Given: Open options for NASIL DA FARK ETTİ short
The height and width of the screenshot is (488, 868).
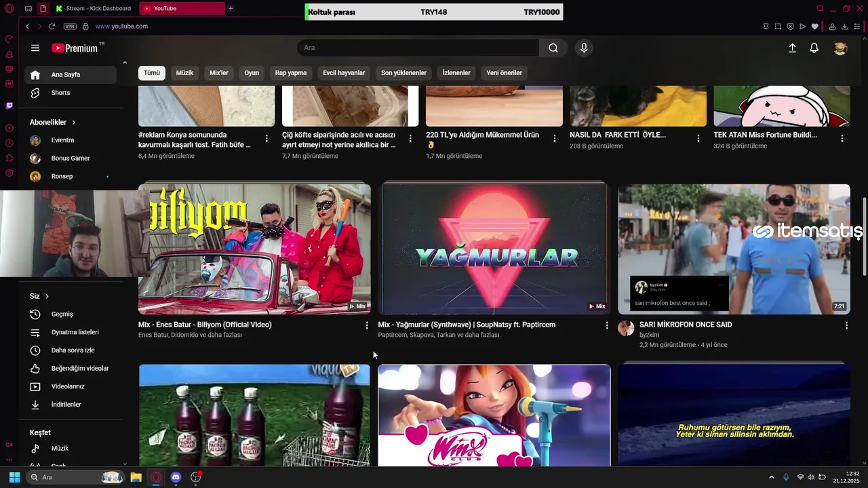Looking at the screenshot, I should 698,138.
